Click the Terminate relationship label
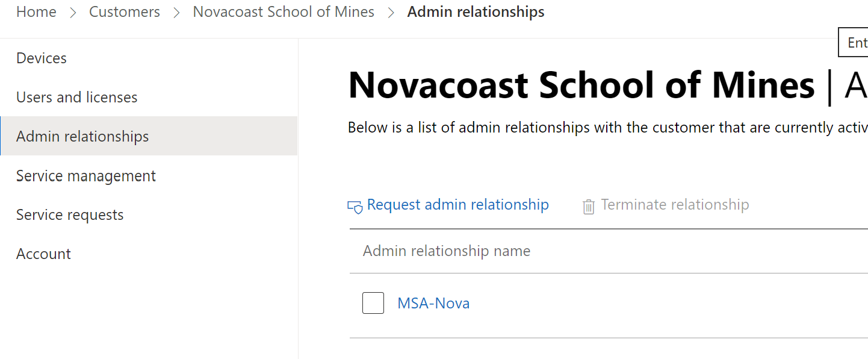This screenshot has width=868, height=359. click(675, 205)
